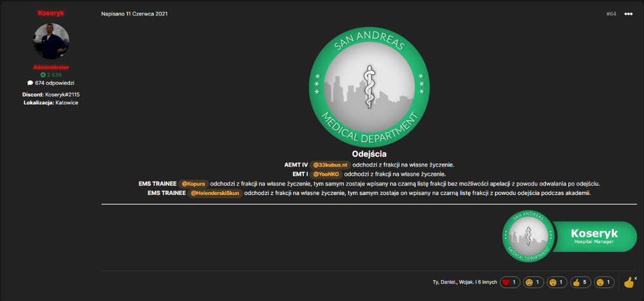The width and height of the screenshot is (644, 301).
Task: Open the Koseryk username profile link
Action: point(51,13)
